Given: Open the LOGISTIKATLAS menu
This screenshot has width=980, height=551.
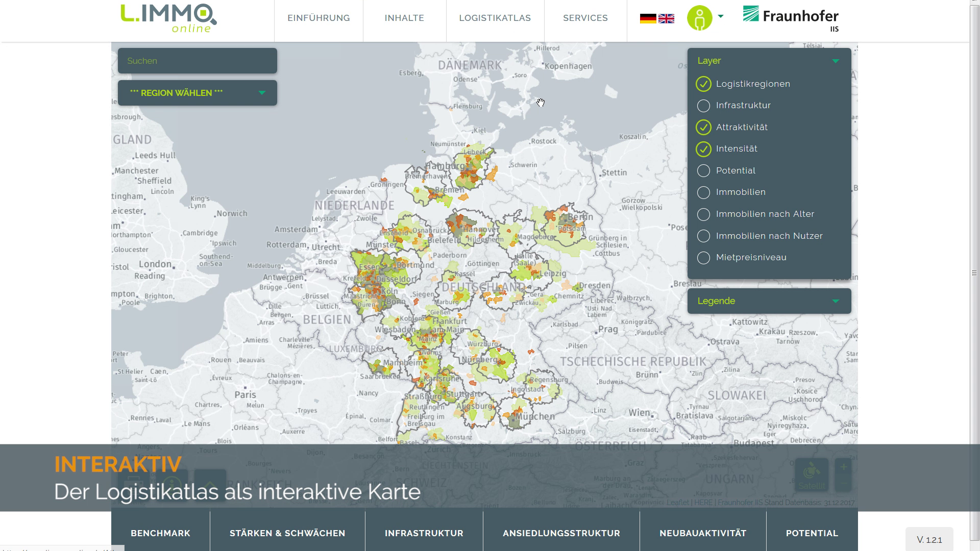Looking at the screenshot, I should click(x=495, y=18).
